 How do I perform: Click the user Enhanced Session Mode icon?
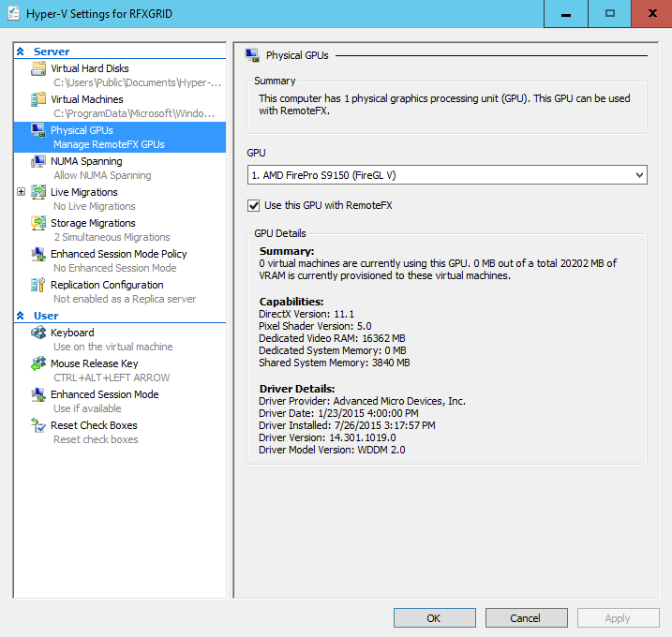tap(38, 394)
